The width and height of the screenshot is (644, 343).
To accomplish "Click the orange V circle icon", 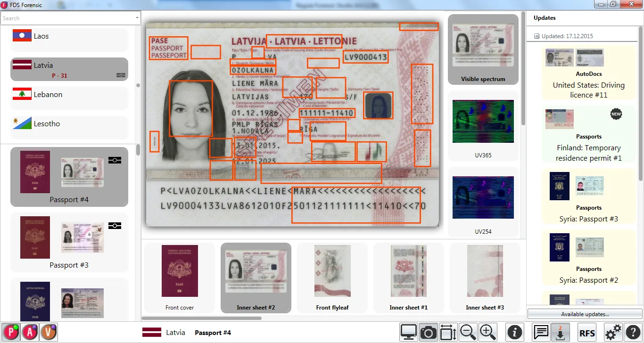I will pos(49,333).
